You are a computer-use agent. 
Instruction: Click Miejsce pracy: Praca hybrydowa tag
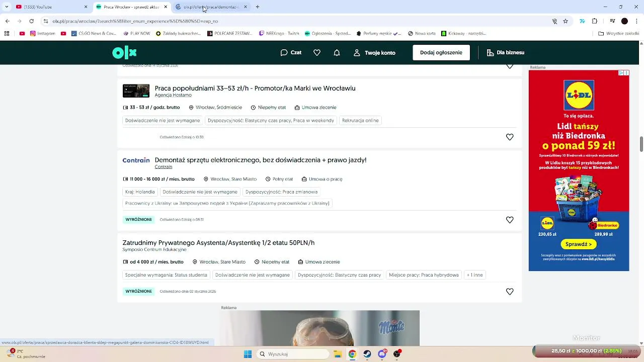[x=424, y=275]
